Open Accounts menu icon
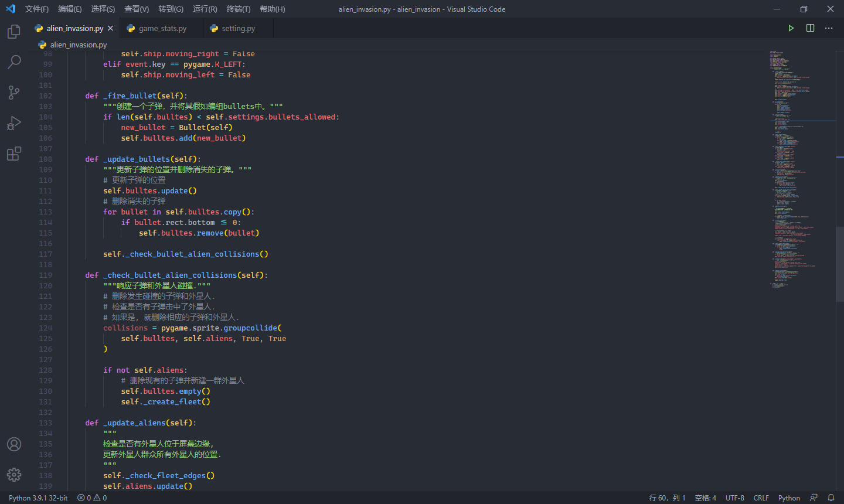This screenshot has width=844, height=504. pos(14,444)
